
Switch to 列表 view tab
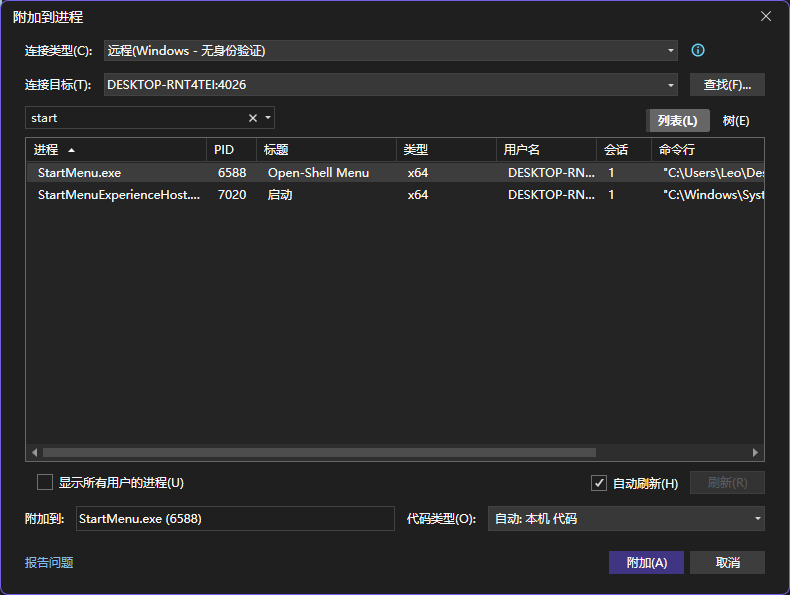pos(678,121)
